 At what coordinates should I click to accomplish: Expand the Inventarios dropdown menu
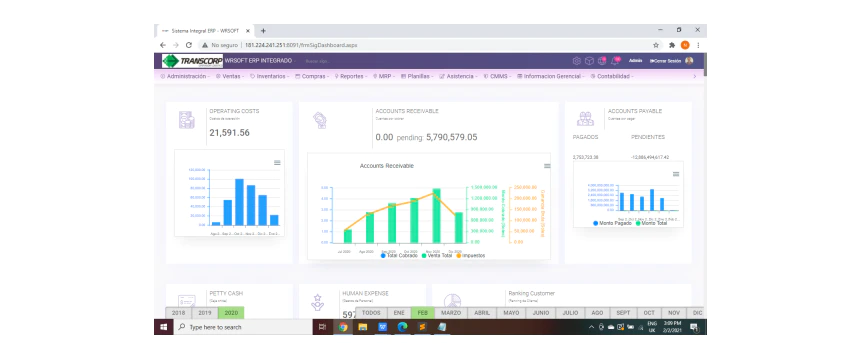pos(270,76)
